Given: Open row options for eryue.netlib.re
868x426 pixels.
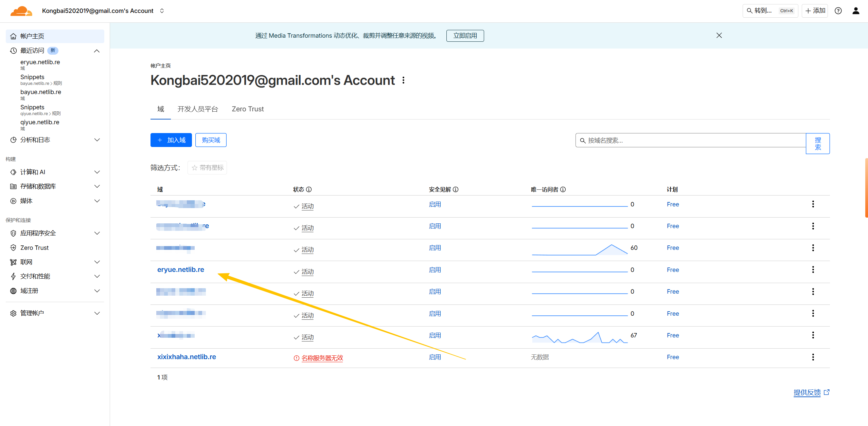Looking at the screenshot, I should 813,270.
